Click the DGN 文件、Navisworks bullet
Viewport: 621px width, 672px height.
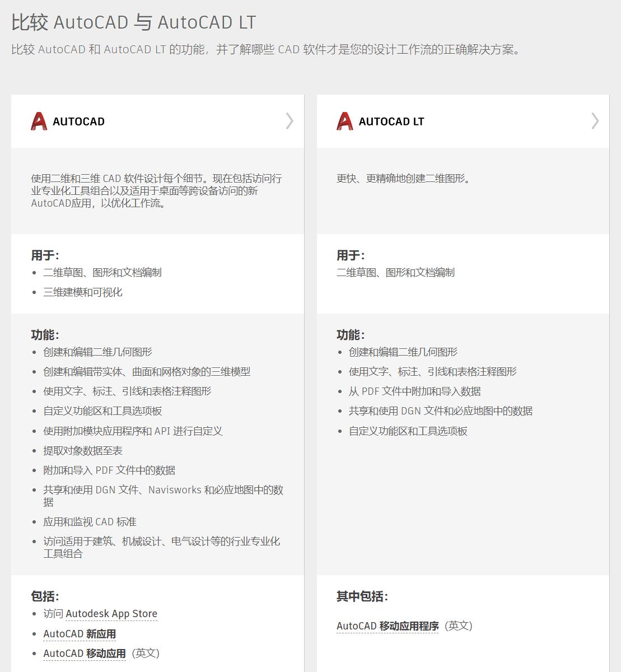tap(164, 496)
